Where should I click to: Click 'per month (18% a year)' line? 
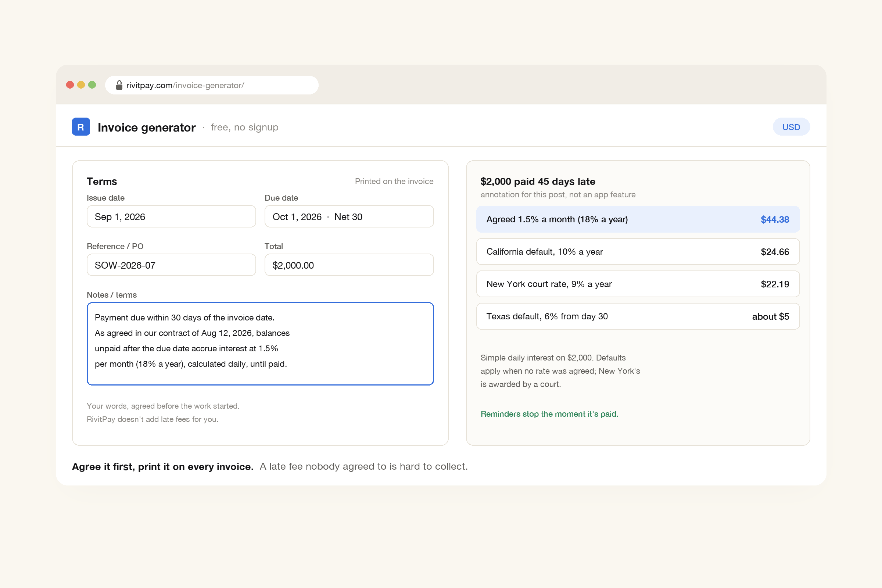190,364
